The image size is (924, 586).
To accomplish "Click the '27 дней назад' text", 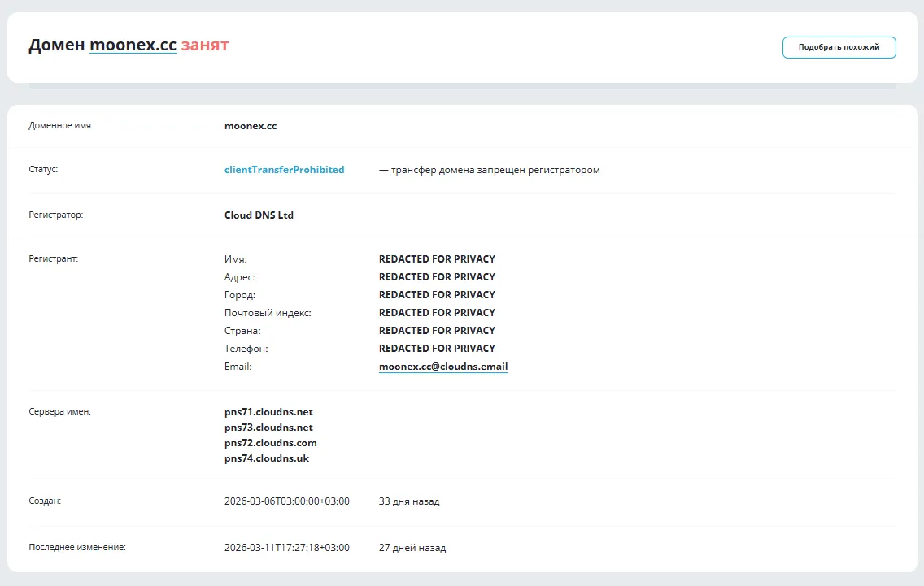I will click(412, 548).
